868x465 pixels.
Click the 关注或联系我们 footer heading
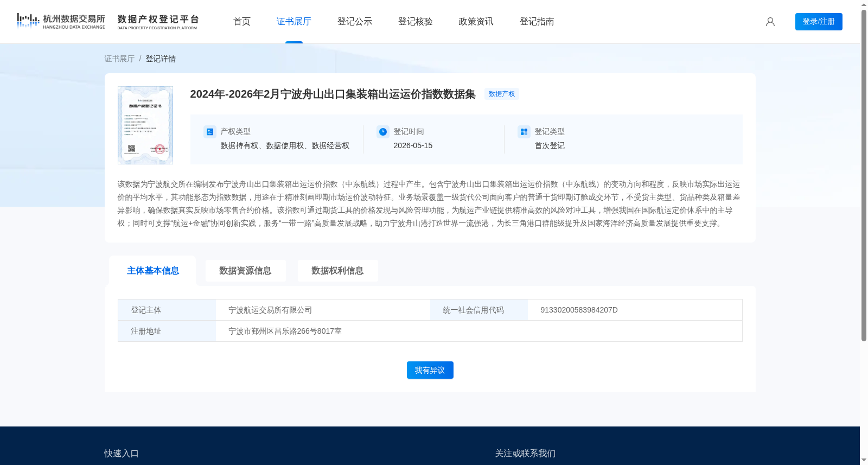coord(525,454)
